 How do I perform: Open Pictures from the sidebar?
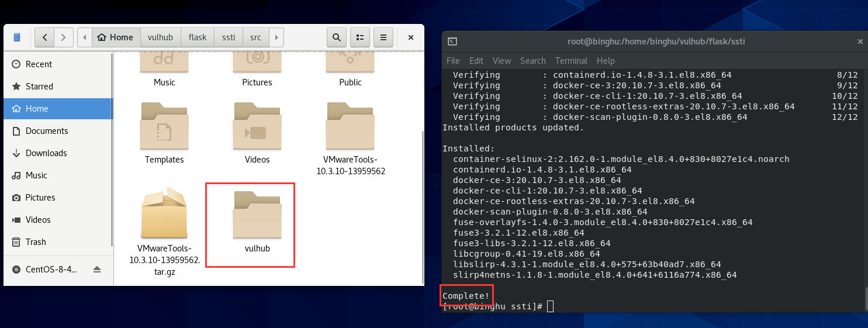(x=57, y=198)
